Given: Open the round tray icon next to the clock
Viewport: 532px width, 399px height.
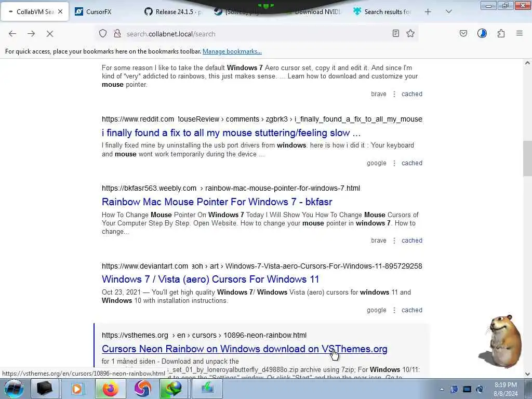Looking at the screenshot, I should click(x=480, y=389).
